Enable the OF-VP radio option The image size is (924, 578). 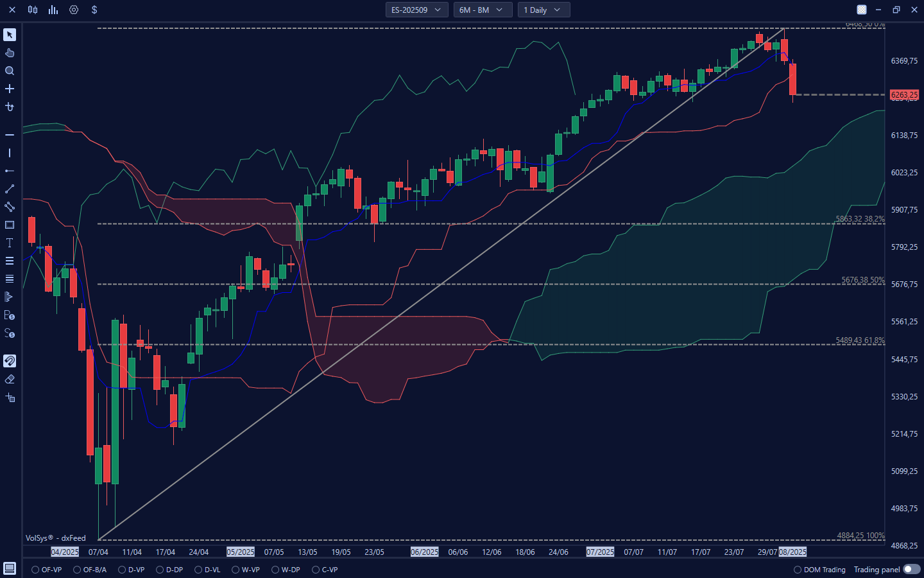coord(35,570)
